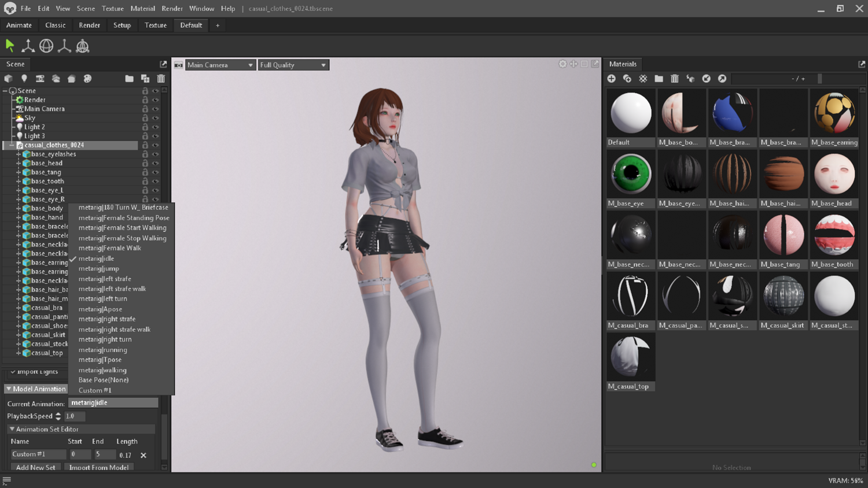This screenshot has width=868, height=488.
Task: Add a new workspace tab with plus
Action: point(218,25)
